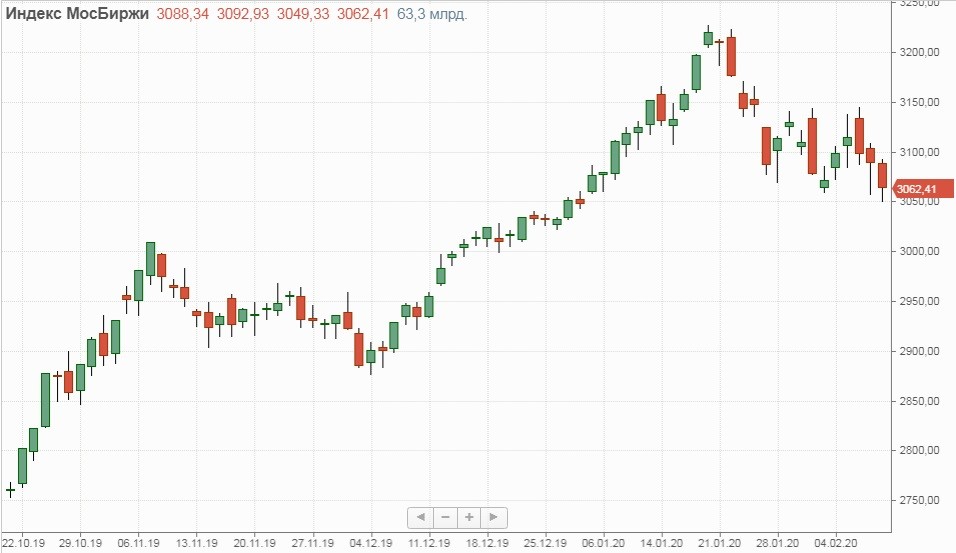Click the 2850,00 price axis label
Image resolution: width=956 pixels, height=553 pixels.
point(919,401)
